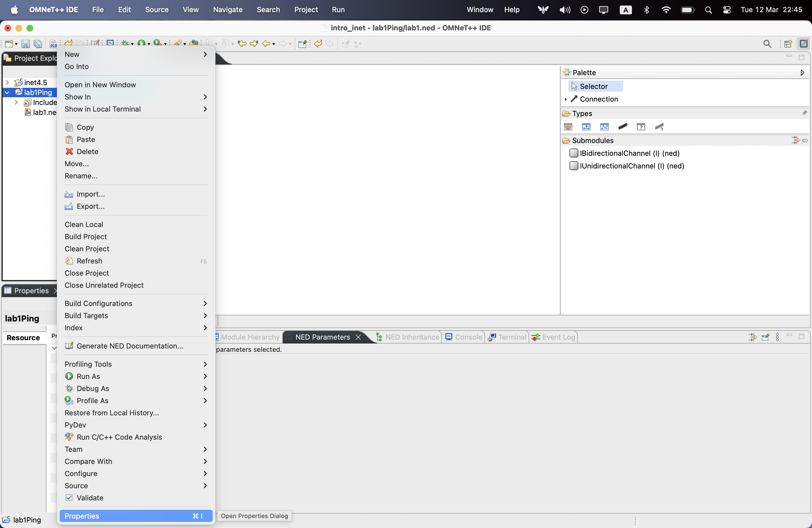The height and width of the screenshot is (528, 812).
Task: Select the Resource properties tab
Action: (23, 338)
